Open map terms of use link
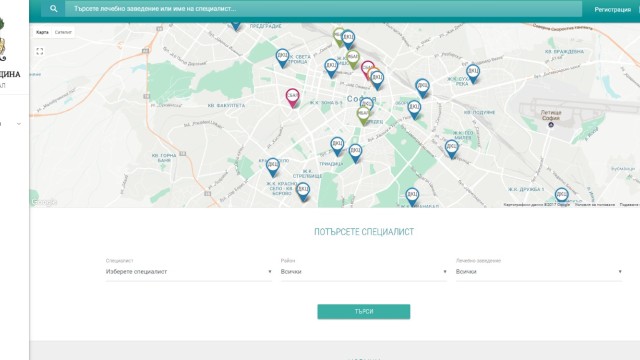The width and height of the screenshot is (640, 360). pos(594,204)
